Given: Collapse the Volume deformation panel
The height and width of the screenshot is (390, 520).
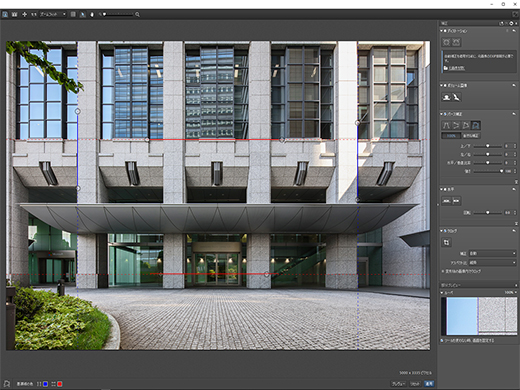Looking at the screenshot, I should tap(442, 85).
